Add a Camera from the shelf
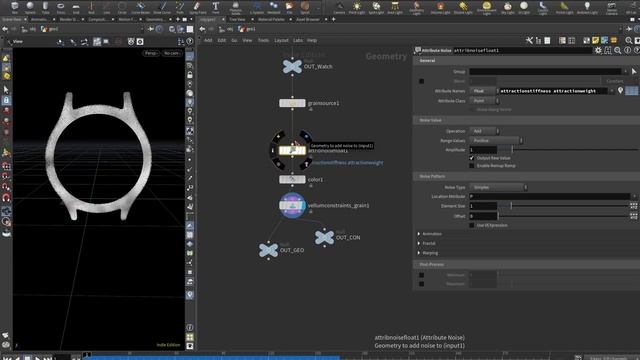 point(339,7)
